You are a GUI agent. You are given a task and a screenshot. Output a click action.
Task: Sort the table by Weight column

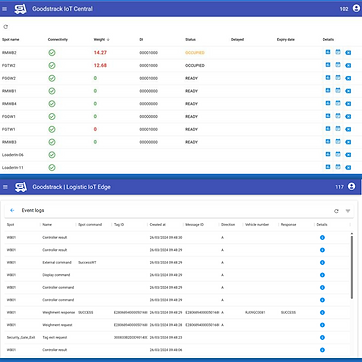[101, 40]
